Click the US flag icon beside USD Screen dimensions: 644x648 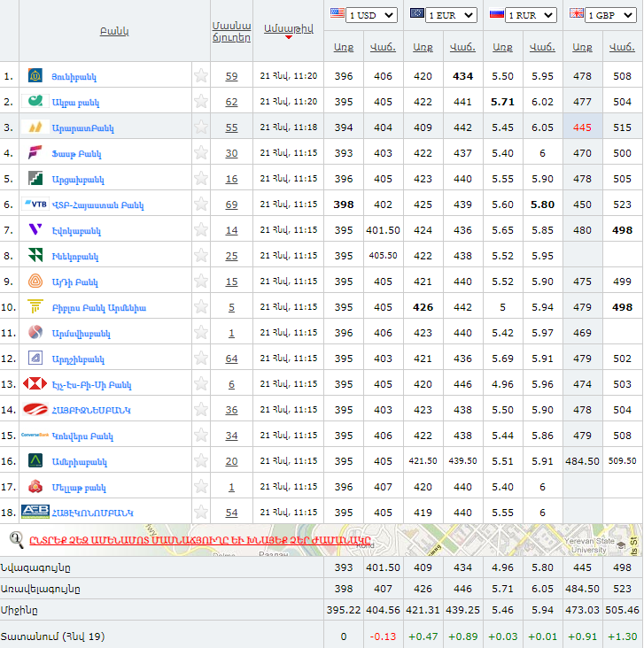tap(338, 13)
